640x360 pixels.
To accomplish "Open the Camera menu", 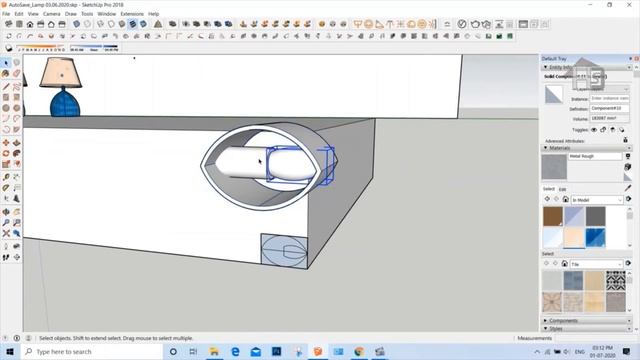I will click(x=51, y=14).
